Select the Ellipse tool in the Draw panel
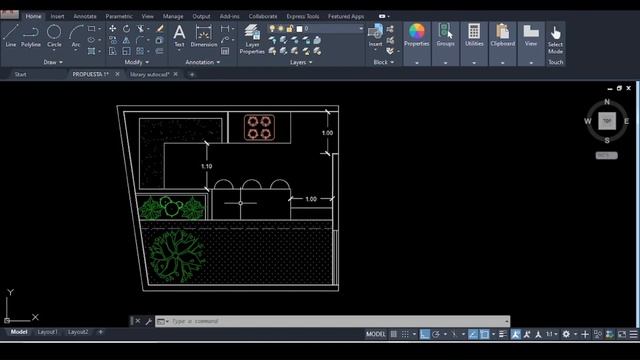640x360 pixels. coord(91,40)
